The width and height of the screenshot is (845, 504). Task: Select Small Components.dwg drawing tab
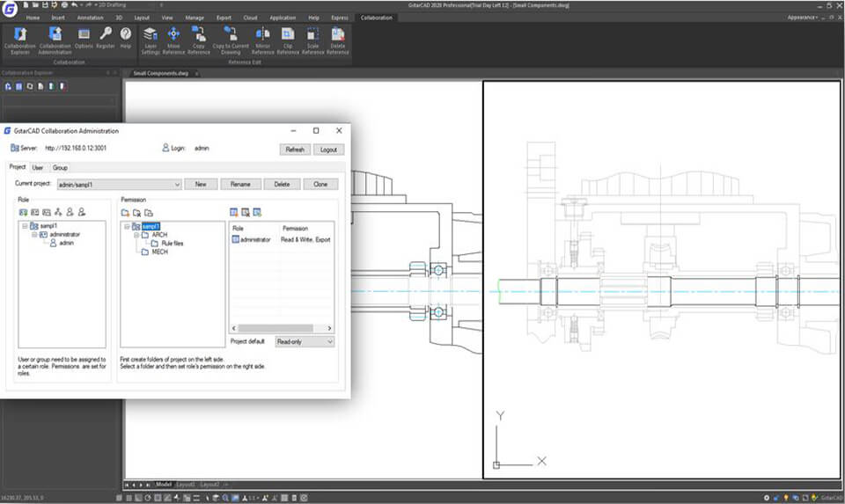160,73
